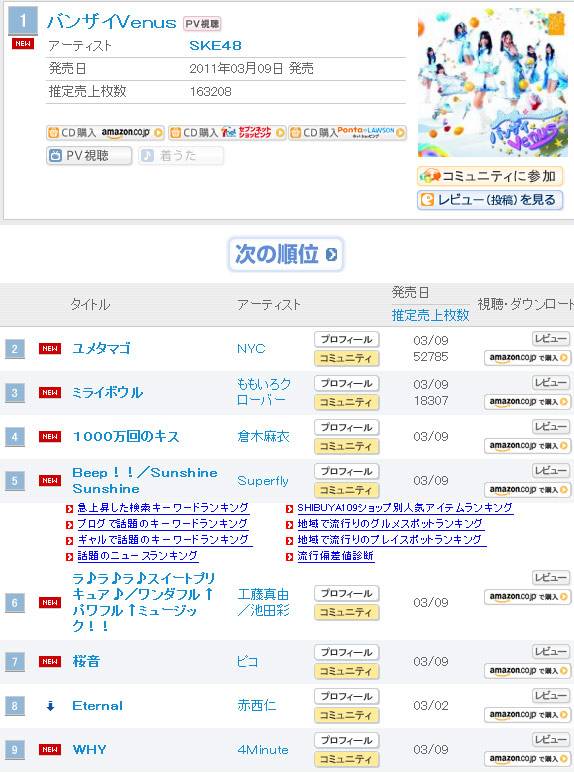The width and height of the screenshot is (574, 773).
Task: Click the 着うた music note button
Action: click(x=180, y=156)
